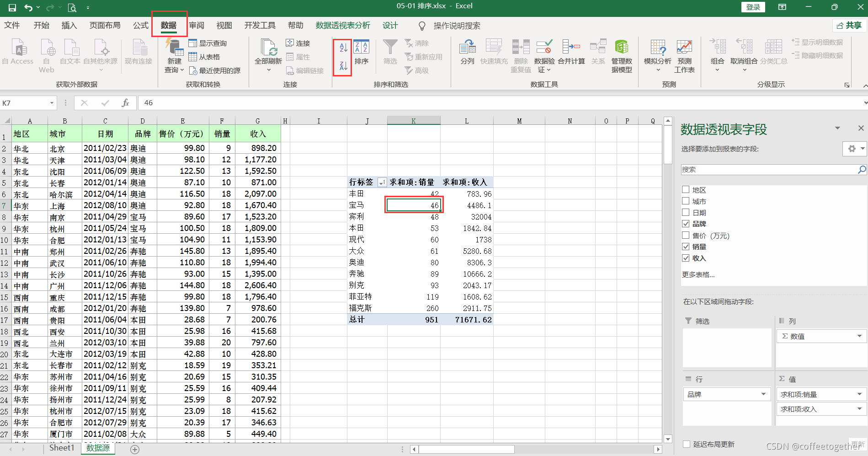Open the Name Box dropdown
Viewport: 868px width, 456px height.
pyautogui.click(x=52, y=103)
